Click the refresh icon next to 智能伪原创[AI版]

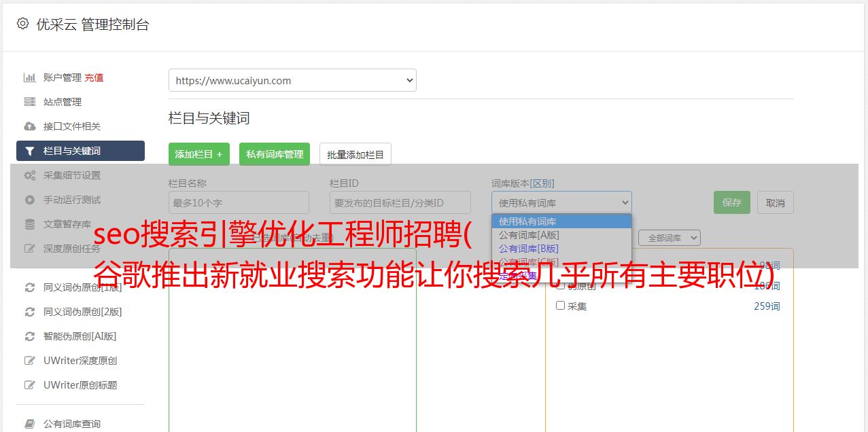click(x=30, y=336)
